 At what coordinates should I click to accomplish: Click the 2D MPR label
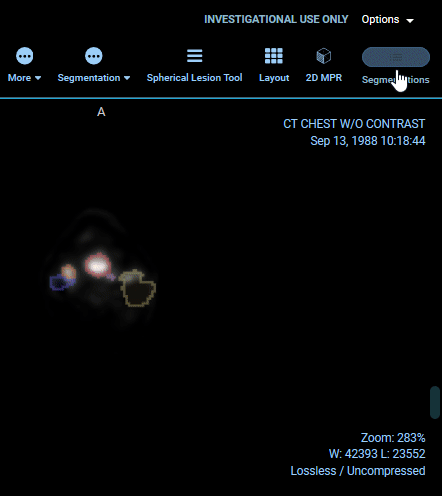click(324, 78)
